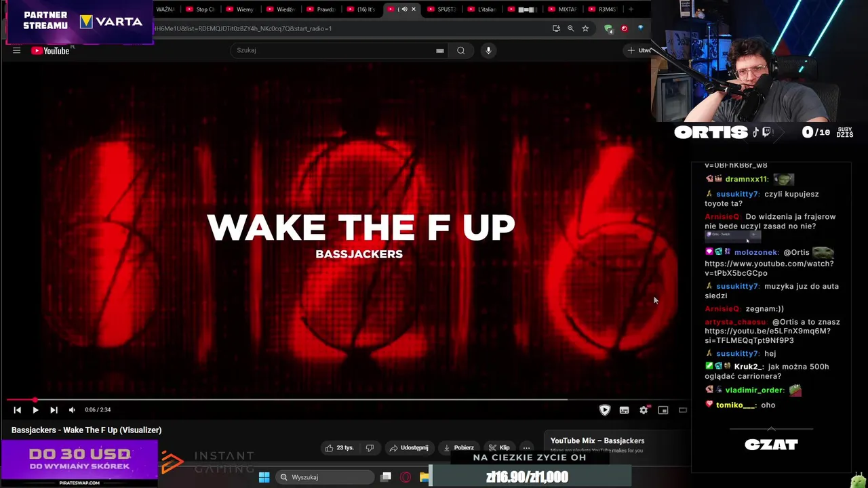Open the red circular extension icon
Image resolution: width=868 pixels, height=488 pixels.
[624, 28]
